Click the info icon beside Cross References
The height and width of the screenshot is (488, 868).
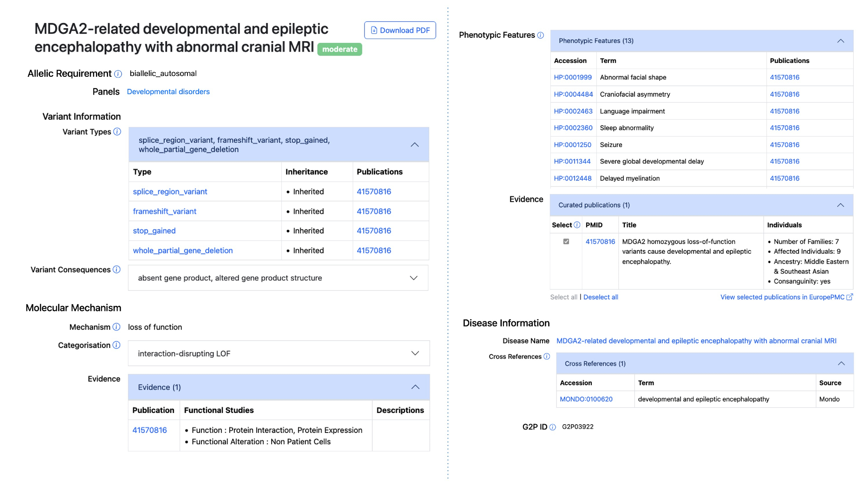point(547,356)
